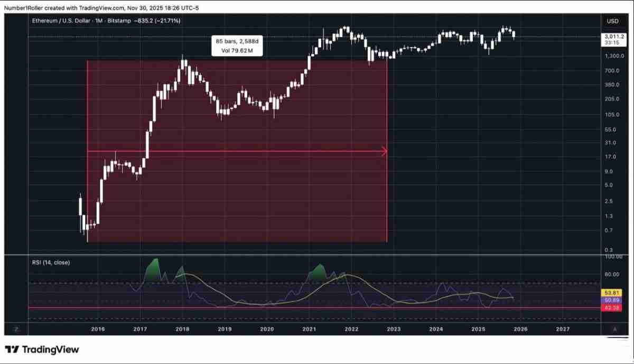Click the 2024 label on time axis
The image size is (634, 364).
(x=436, y=329)
